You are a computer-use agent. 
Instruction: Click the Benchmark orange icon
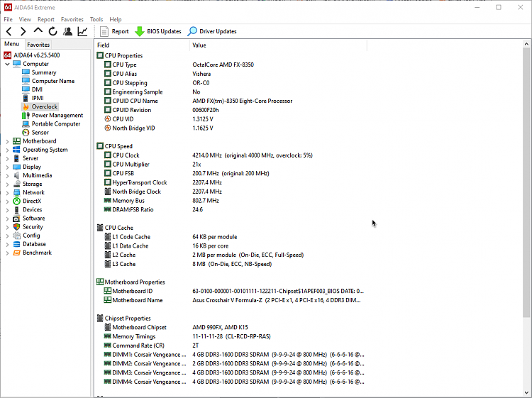pos(16,253)
